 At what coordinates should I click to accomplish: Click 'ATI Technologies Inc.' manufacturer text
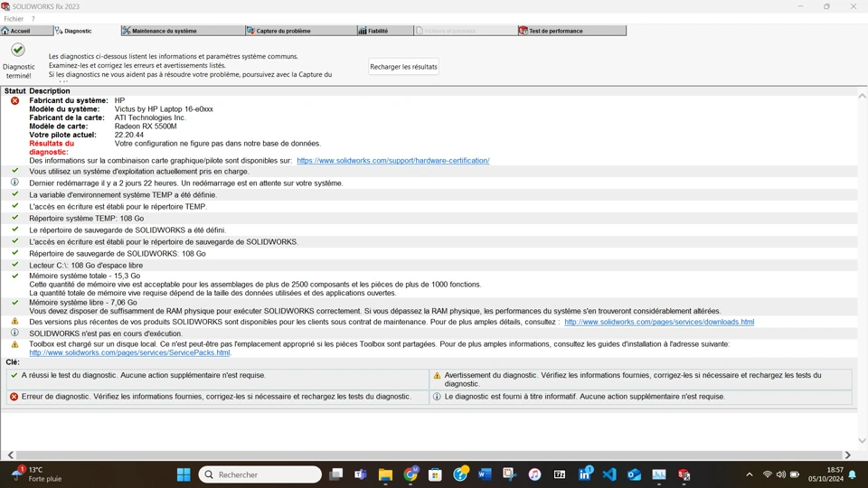pyautogui.click(x=150, y=117)
